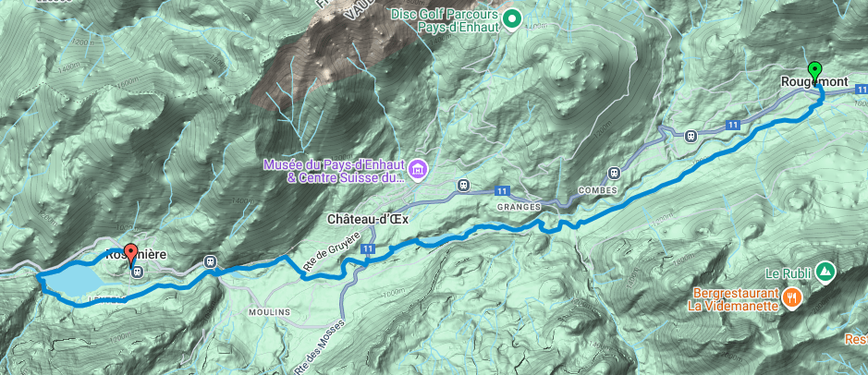Click the green start pin at Rougemont
868x375 pixels.
[x=814, y=72]
